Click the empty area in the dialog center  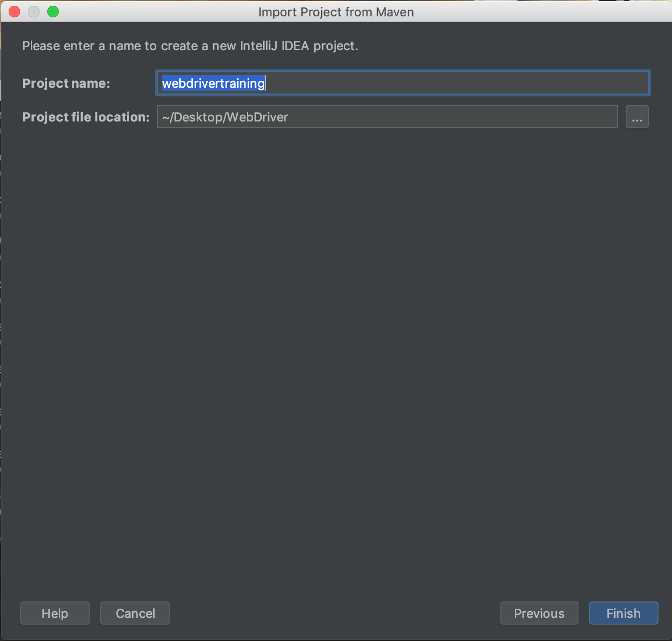[336, 337]
